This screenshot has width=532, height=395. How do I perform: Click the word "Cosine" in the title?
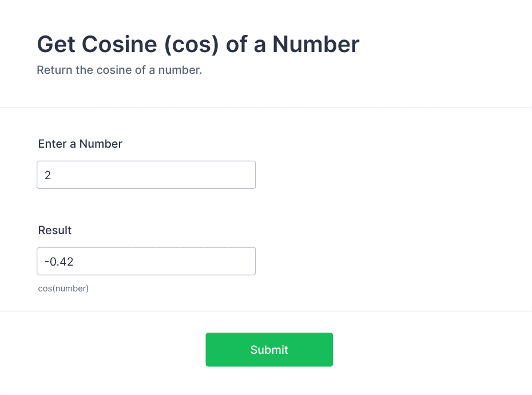[120, 45]
